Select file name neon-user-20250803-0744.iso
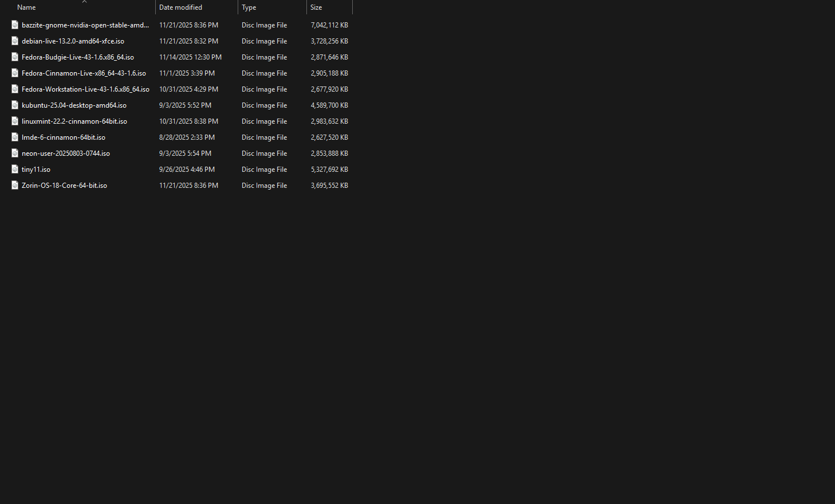The width and height of the screenshot is (835, 504). pyautogui.click(x=66, y=153)
